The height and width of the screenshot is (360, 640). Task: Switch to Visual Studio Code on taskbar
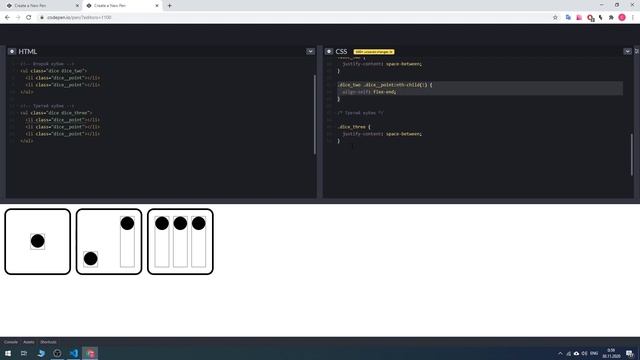(x=74, y=353)
